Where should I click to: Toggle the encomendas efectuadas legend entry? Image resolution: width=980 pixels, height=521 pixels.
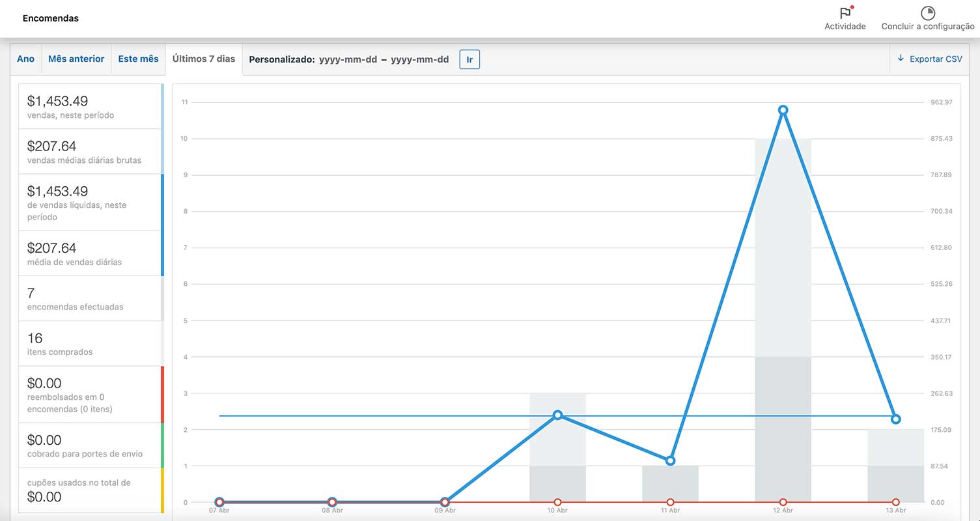(90, 298)
